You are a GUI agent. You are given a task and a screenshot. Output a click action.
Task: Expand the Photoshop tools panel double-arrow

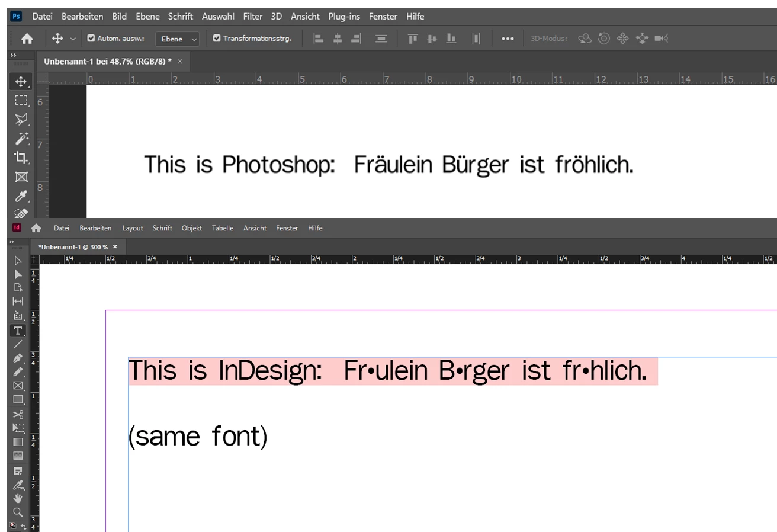click(x=14, y=55)
